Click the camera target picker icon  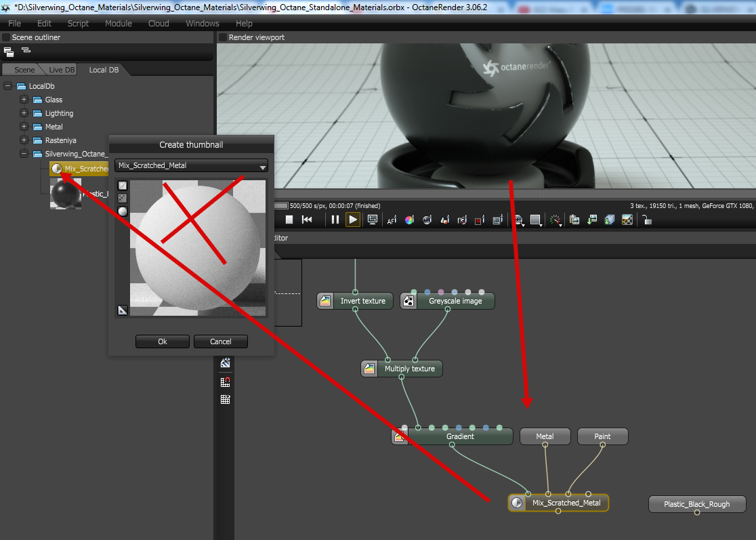click(x=463, y=220)
